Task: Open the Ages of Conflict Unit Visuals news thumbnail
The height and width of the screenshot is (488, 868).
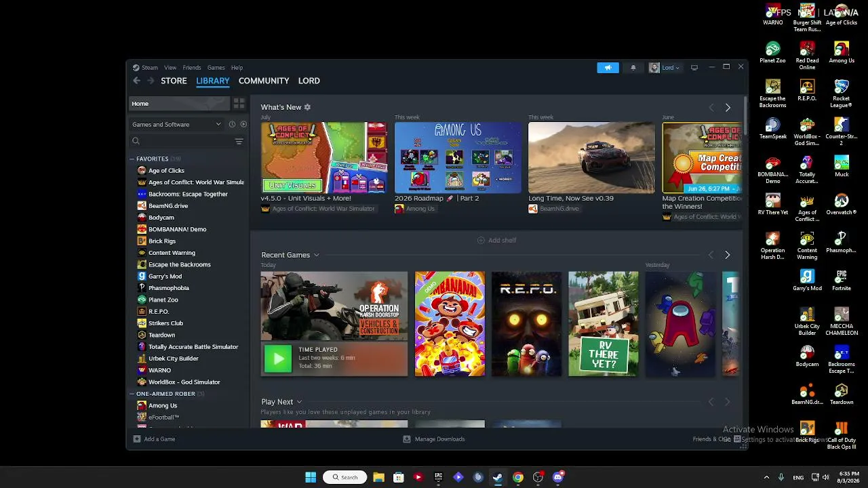Action: coord(324,158)
